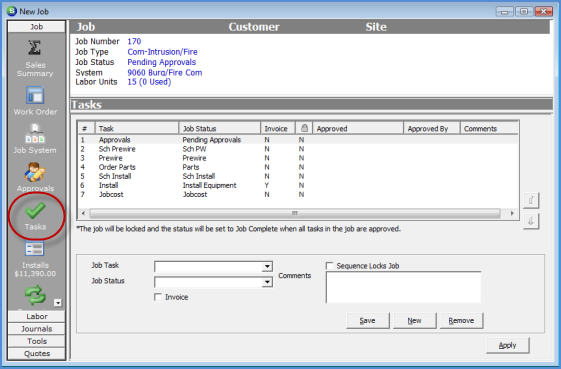561x369 pixels.
Task: Expand the Job Status dropdown
Action: pyautogui.click(x=267, y=282)
